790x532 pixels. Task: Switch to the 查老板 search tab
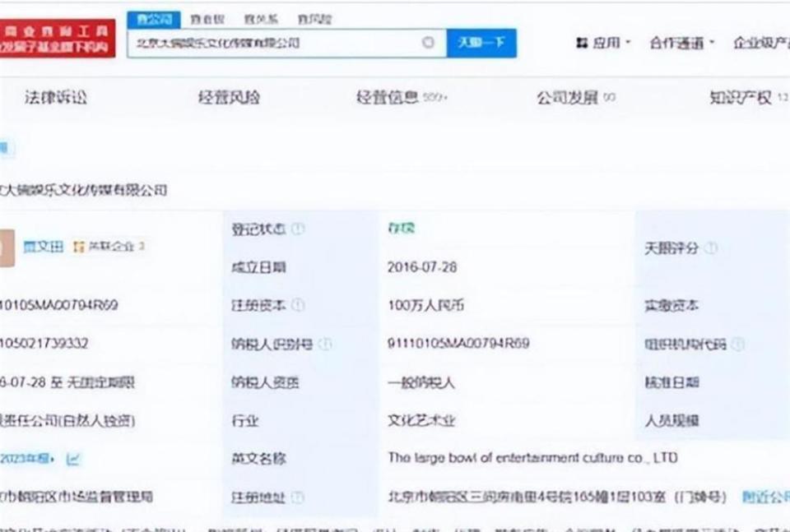tap(207, 19)
